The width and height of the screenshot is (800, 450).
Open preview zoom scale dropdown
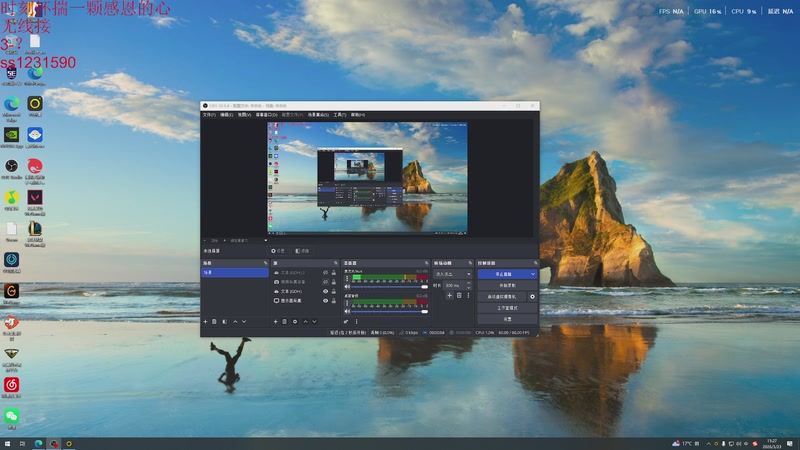tap(248, 240)
